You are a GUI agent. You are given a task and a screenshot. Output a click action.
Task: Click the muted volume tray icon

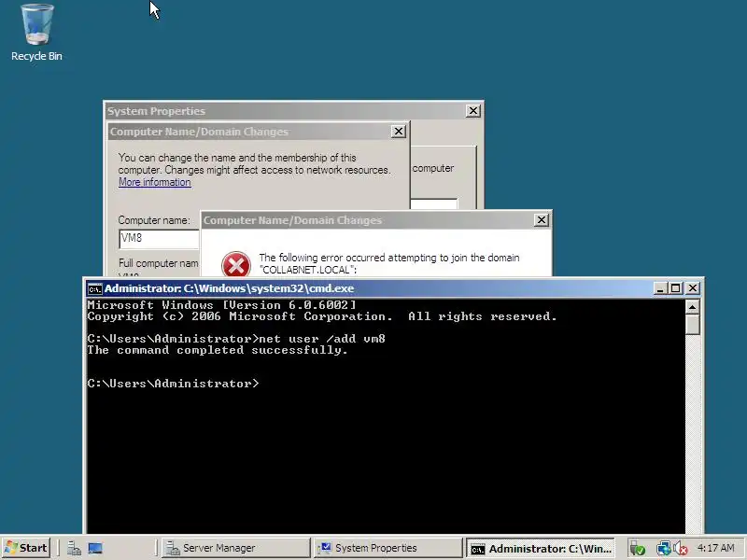point(681,549)
